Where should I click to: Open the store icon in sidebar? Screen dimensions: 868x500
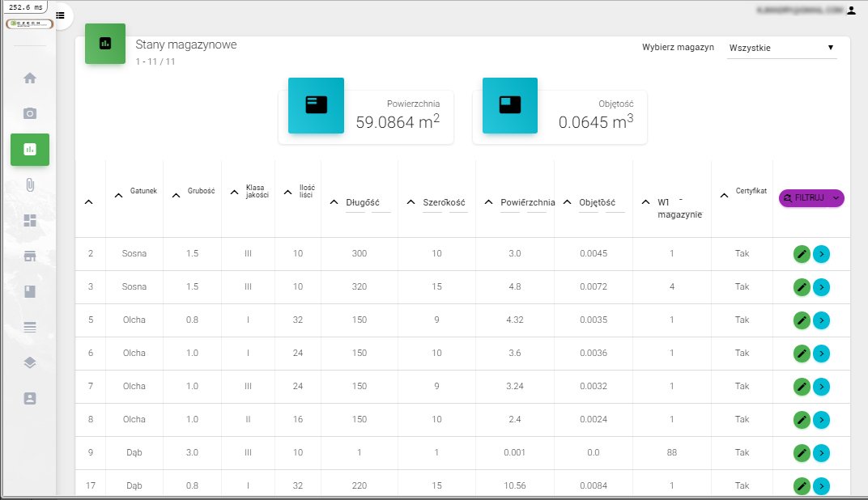(30, 256)
